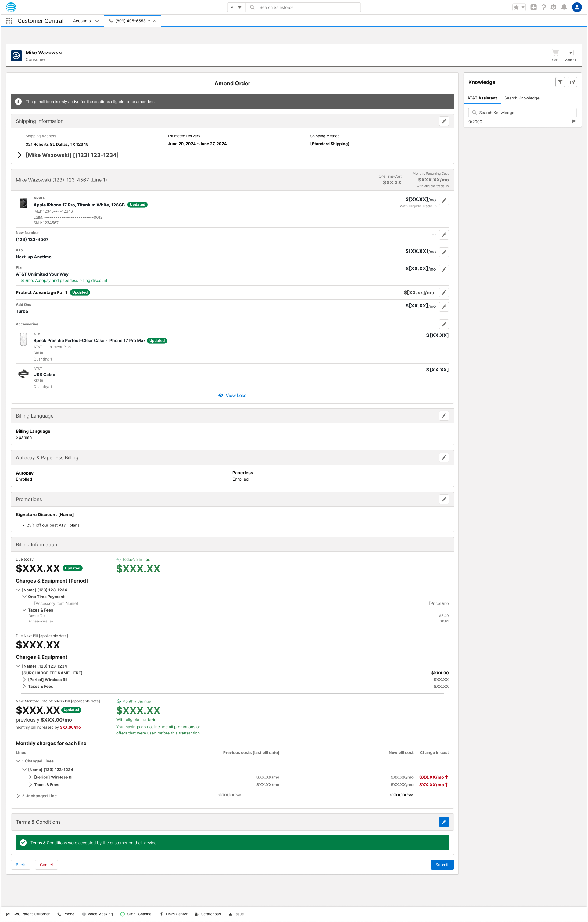Click the help question mark icon
This screenshot has width=588, height=922.
click(543, 7)
